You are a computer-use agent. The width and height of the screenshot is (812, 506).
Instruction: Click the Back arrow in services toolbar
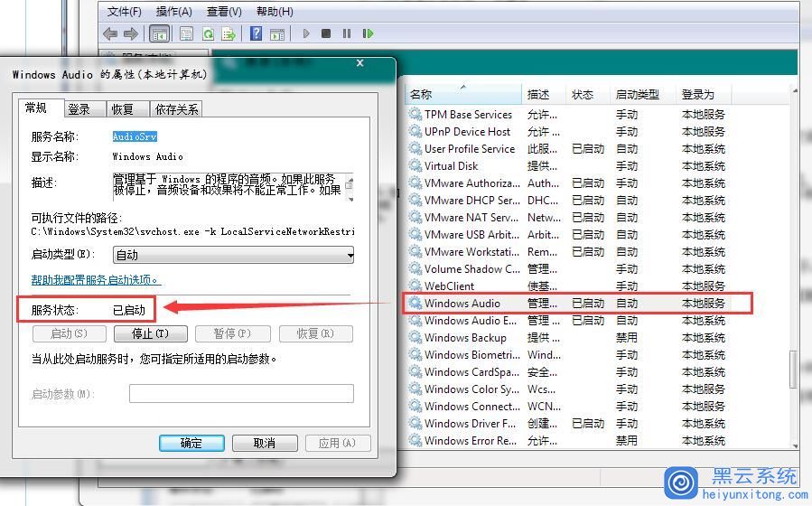tap(110, 33)
